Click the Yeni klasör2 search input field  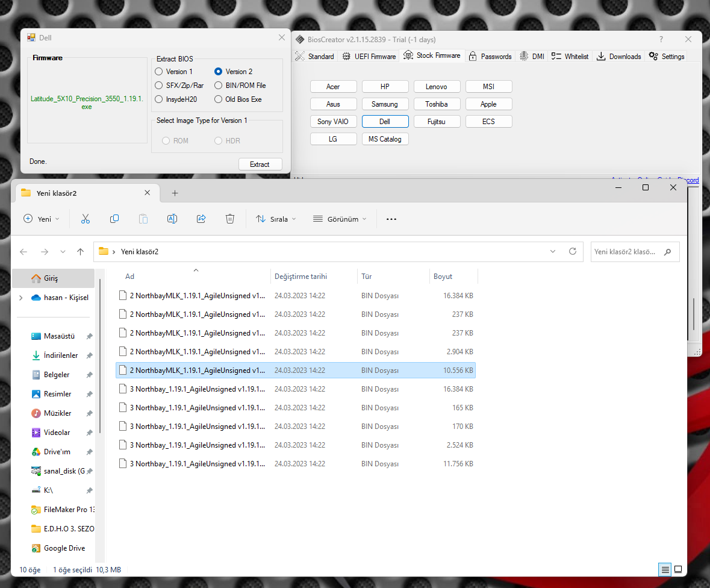click(x=626, y=252)
